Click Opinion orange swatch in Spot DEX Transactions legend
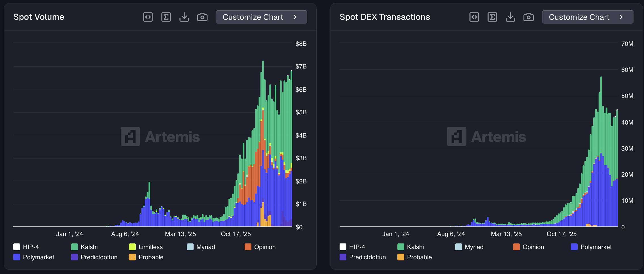The image size is (644, 274). point(516,247)
